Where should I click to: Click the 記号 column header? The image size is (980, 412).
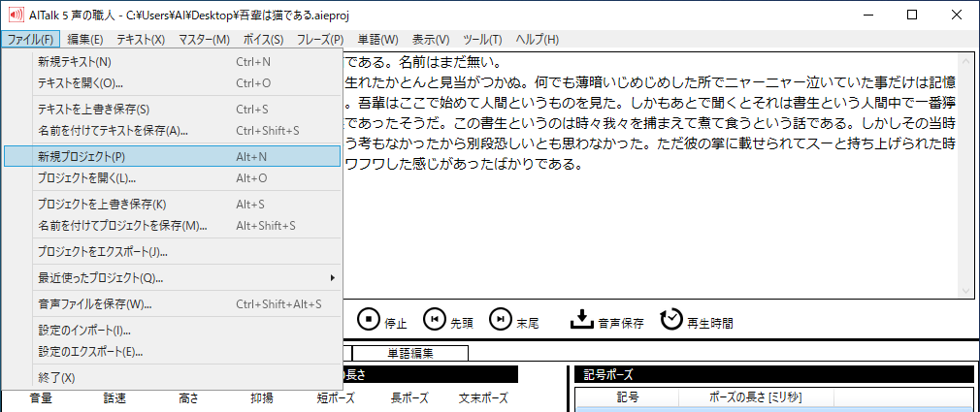[628, 397]
